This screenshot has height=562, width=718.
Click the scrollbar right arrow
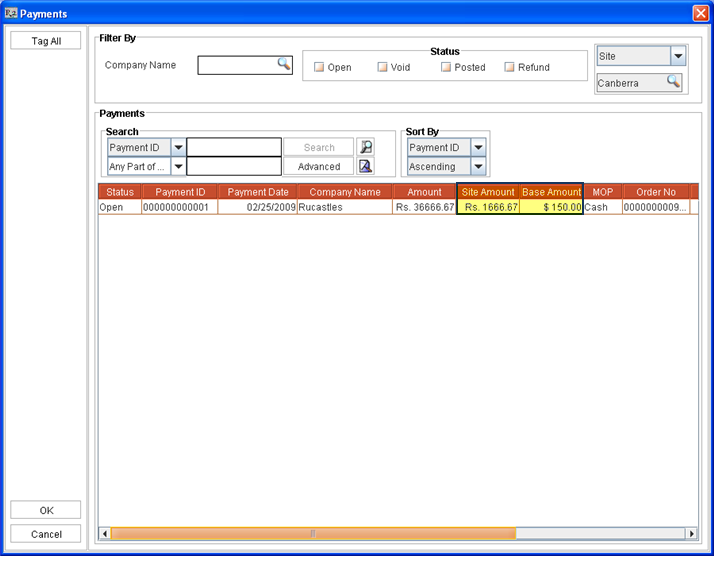click(x=691, y=534)
